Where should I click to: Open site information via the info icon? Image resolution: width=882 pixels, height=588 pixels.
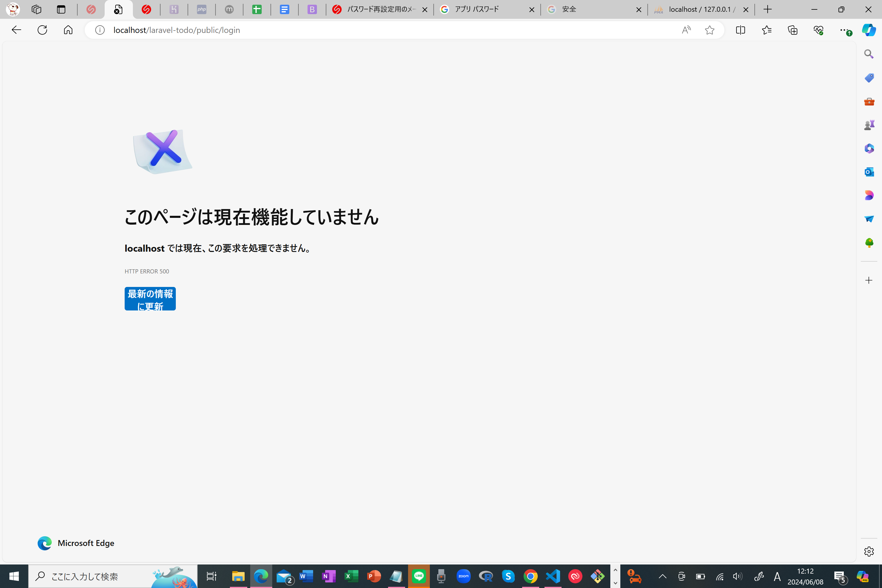[100, 30]
